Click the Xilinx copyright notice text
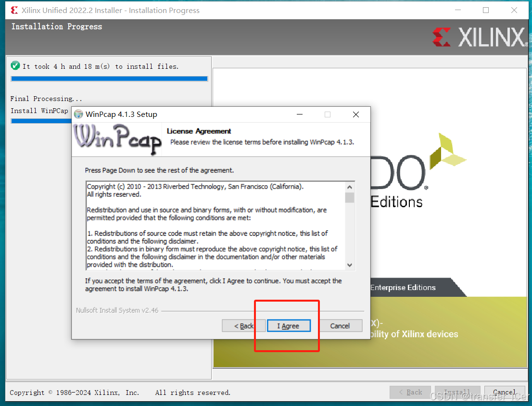This screenshot has width=532, height=406. pyautogui.click(x=120, y=393)
